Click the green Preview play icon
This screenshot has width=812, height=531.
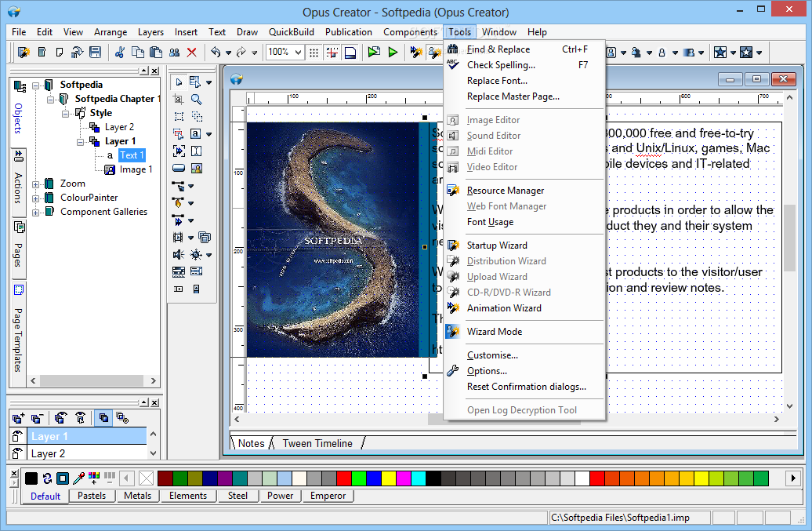click(x=393, y=53)
